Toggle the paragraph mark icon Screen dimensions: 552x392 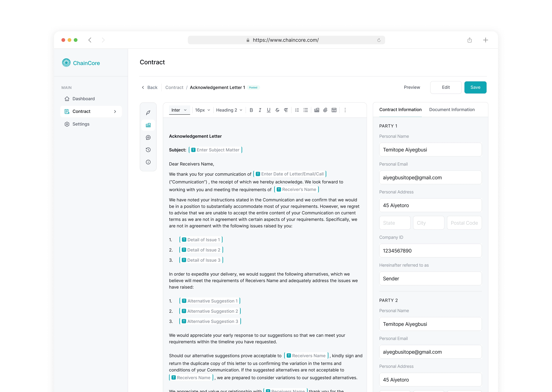pyautogui.click(x=286, y=110)
